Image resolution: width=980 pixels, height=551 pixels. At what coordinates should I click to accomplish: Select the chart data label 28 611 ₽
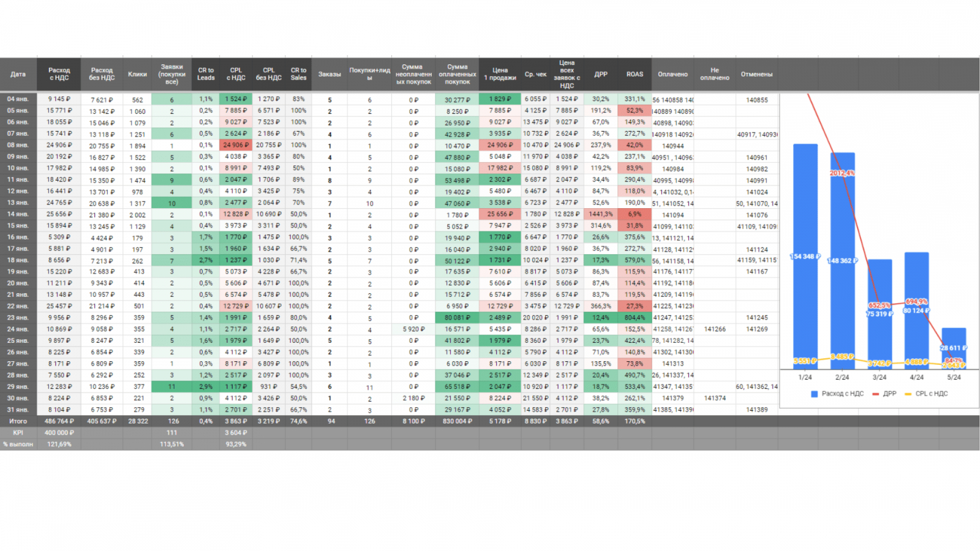tap(954, 348)
